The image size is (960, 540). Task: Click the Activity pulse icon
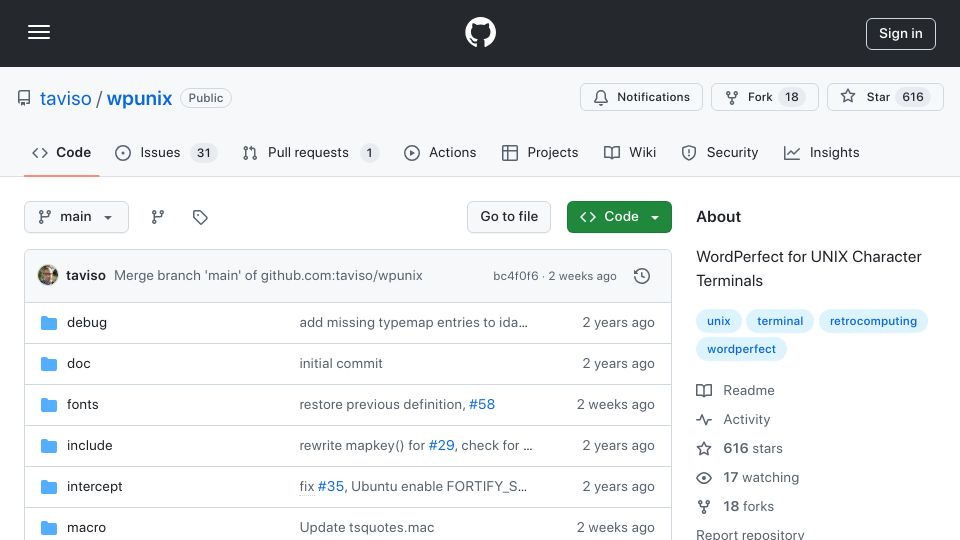pos(704,419)
